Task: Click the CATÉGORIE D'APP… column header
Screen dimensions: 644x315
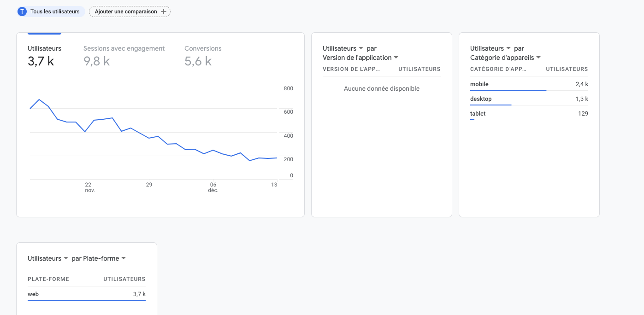Action: [499, 69]
